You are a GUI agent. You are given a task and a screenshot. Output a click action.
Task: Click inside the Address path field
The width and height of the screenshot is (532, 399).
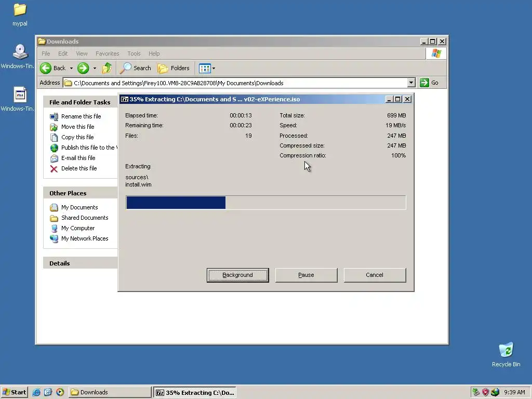(x=235, y=83)
